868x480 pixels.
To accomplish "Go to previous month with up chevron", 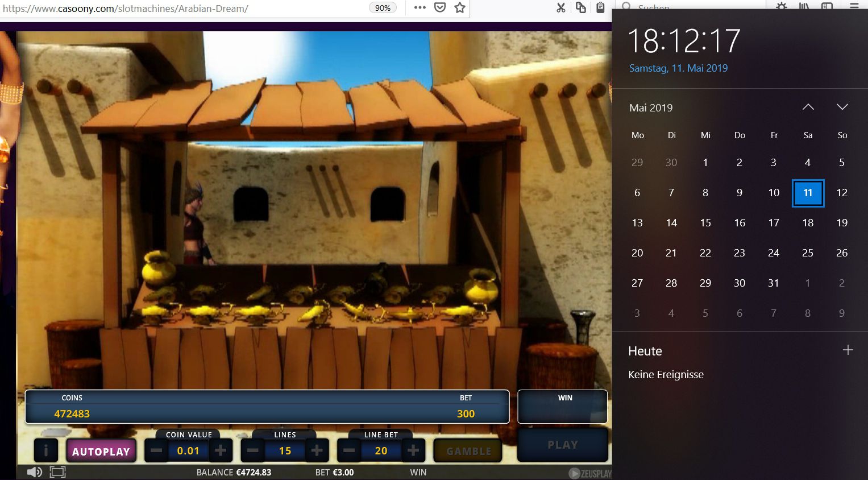I will 808,107.
